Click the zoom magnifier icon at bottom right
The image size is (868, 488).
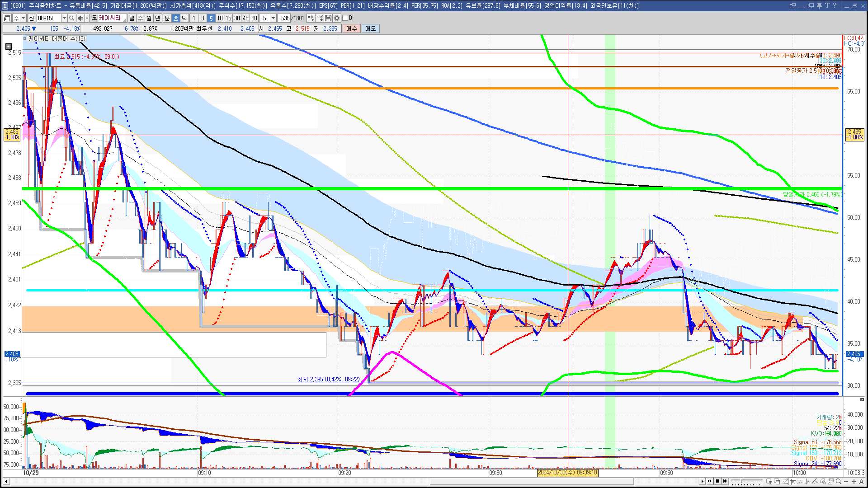(x=839, y=482)
